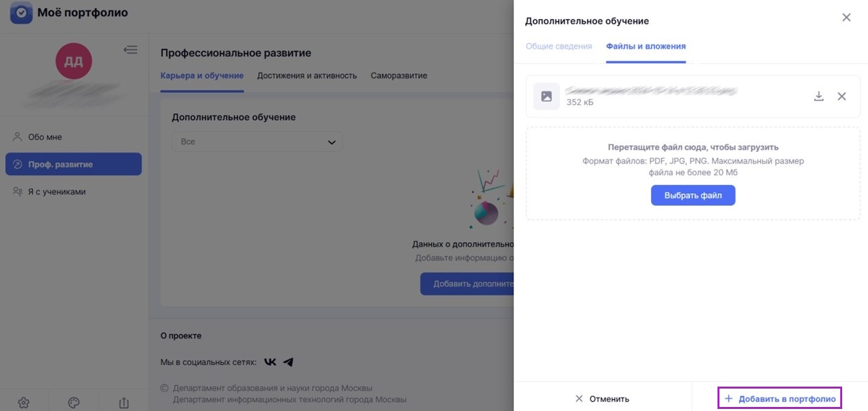Switch to the Саморазвитие tab
The width and height of the screenshot is (868, 411).
397,75
